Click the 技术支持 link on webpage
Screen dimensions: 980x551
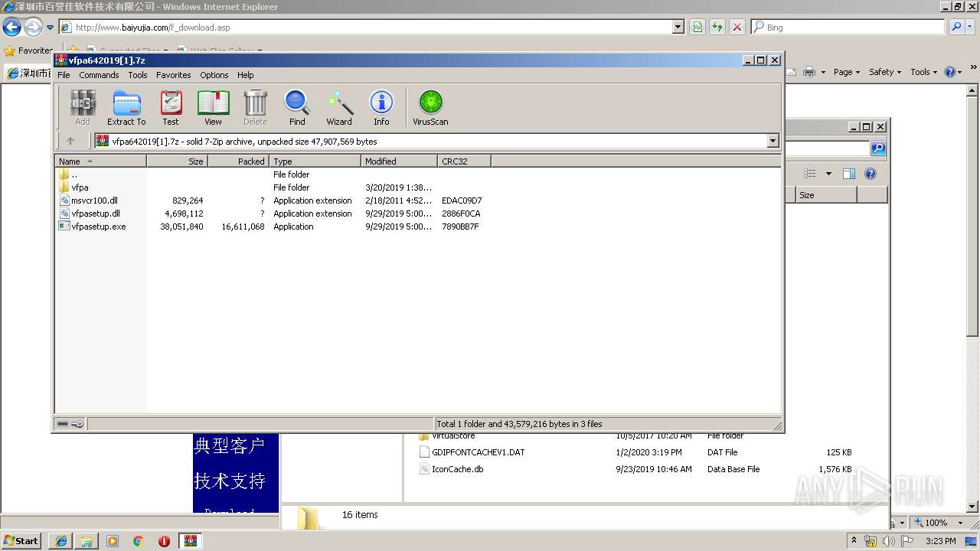[x=230, y=481]
